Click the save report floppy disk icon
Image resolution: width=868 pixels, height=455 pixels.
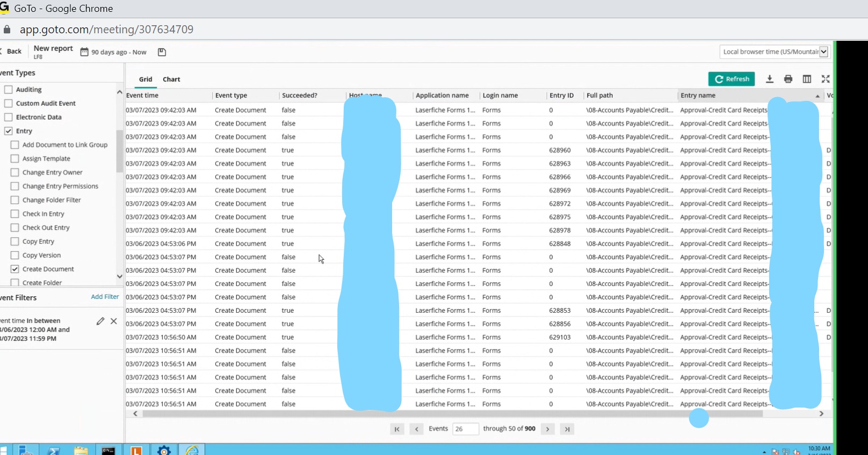click(x=162, y=52)
